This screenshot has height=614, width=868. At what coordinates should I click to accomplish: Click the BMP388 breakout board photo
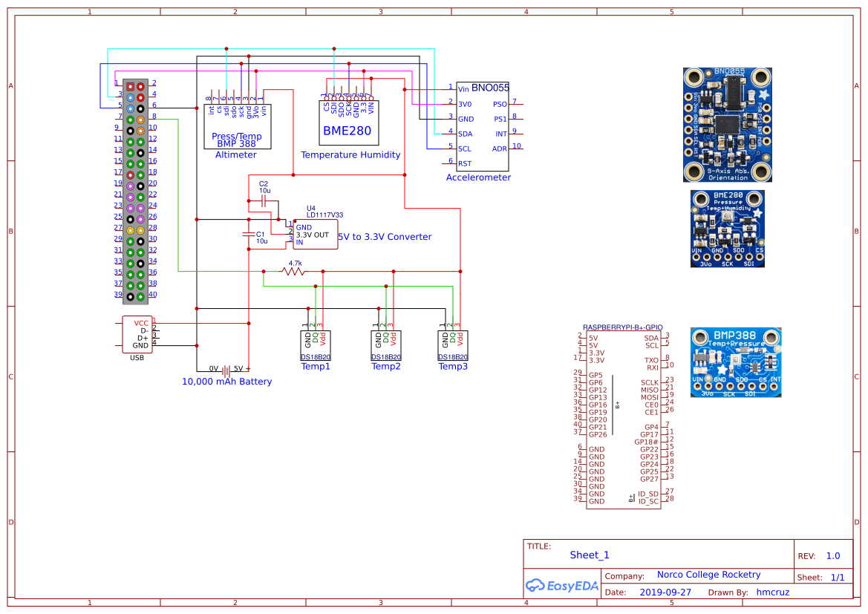coord(736,362)
